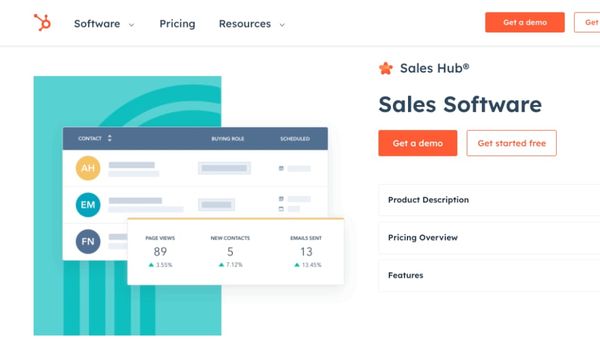
Task: Click Get a demo below Sales Software
Action: click(x=417, y=143)
